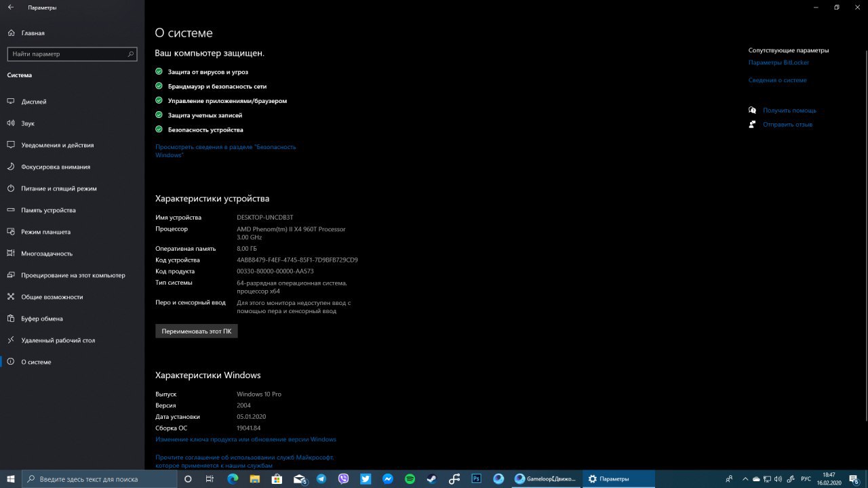
Task: Select OS build 19041.84 value
Action: pyautogui.click(x=248, y=428)
